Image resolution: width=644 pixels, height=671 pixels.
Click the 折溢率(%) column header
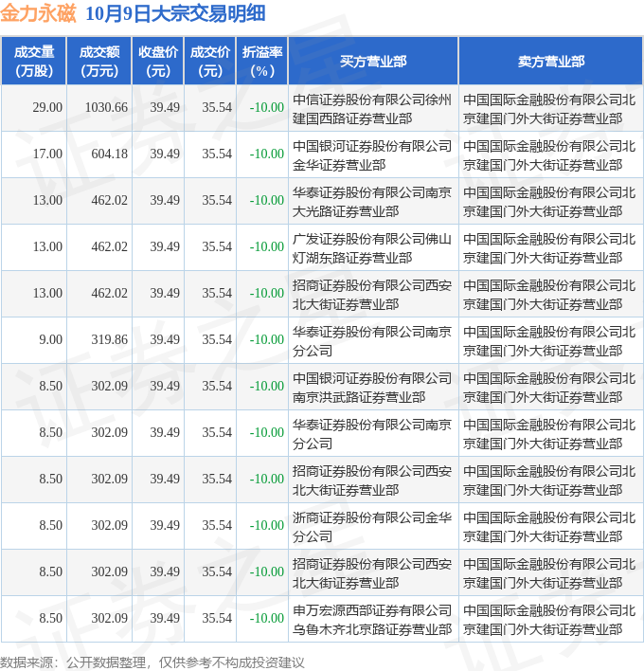tap(262, 62)
